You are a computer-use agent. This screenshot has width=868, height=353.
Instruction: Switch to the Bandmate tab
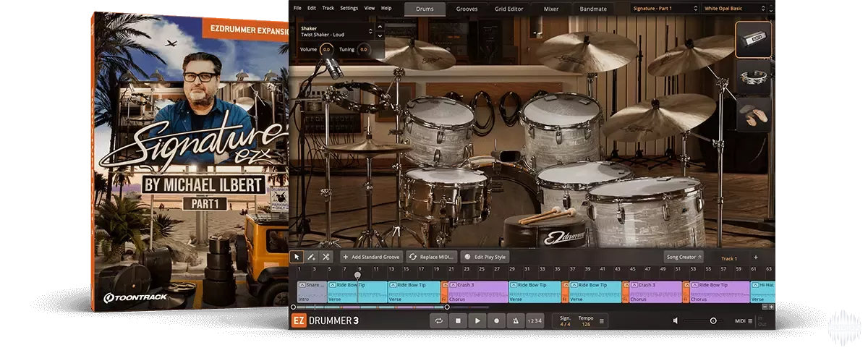coord(593,9)
